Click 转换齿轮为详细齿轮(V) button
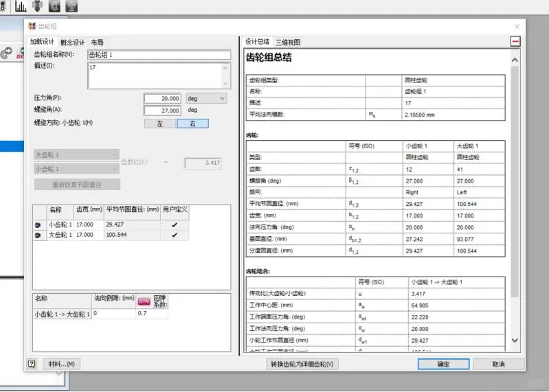Screen dimensions: 549x392 click(302, 364)
